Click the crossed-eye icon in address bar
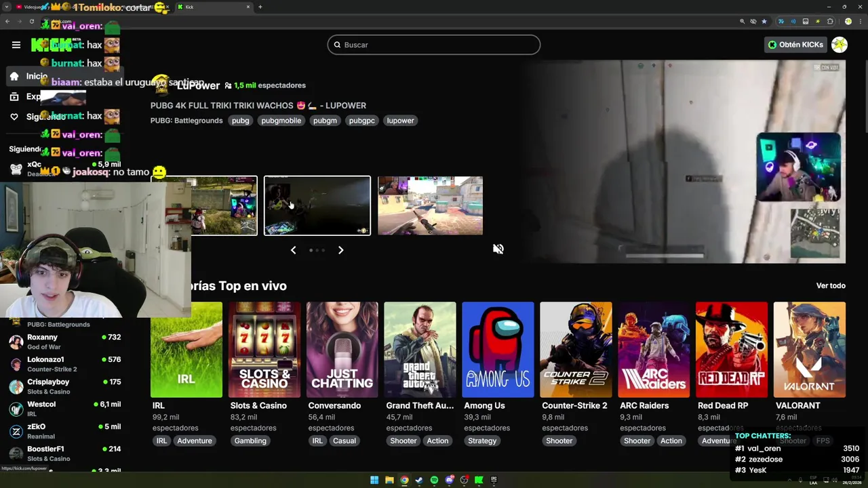868x488 pixels. (753, 22)
